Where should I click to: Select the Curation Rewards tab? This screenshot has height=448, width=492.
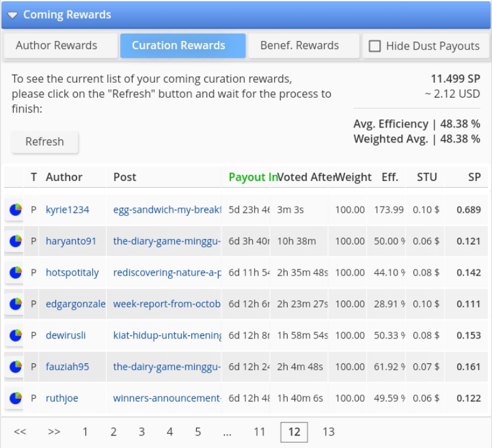[x=182, y=46]
